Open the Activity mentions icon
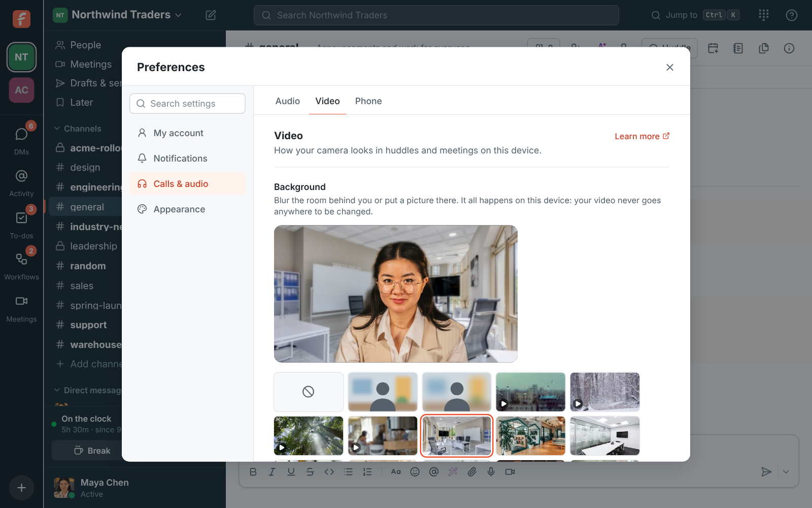Image resolution: width=812 pixels, height=508 pixels. coord(21,176)
